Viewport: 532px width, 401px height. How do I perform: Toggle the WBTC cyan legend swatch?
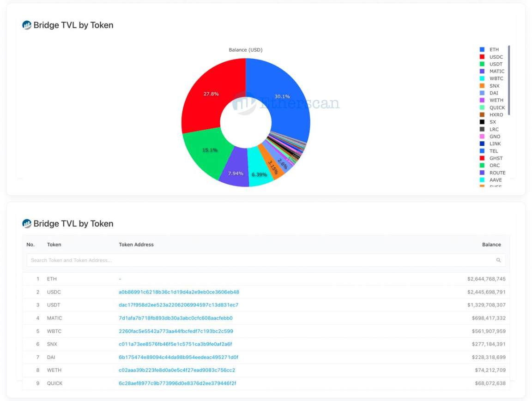(x=482, y=78)
